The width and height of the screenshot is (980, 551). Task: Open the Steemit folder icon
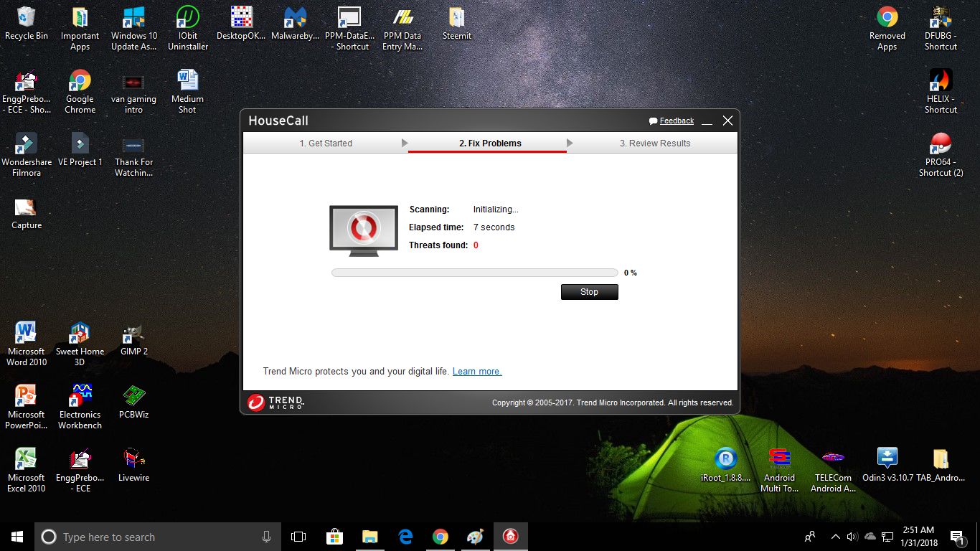457,23
